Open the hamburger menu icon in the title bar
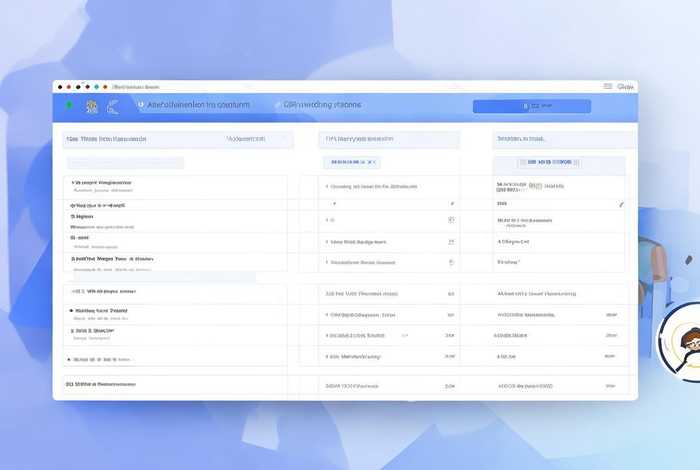700x470 pixels. tap(609, 87)
